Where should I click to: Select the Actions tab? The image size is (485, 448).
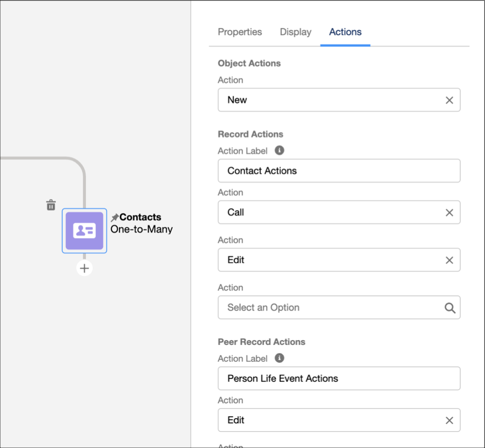(345, 32)
